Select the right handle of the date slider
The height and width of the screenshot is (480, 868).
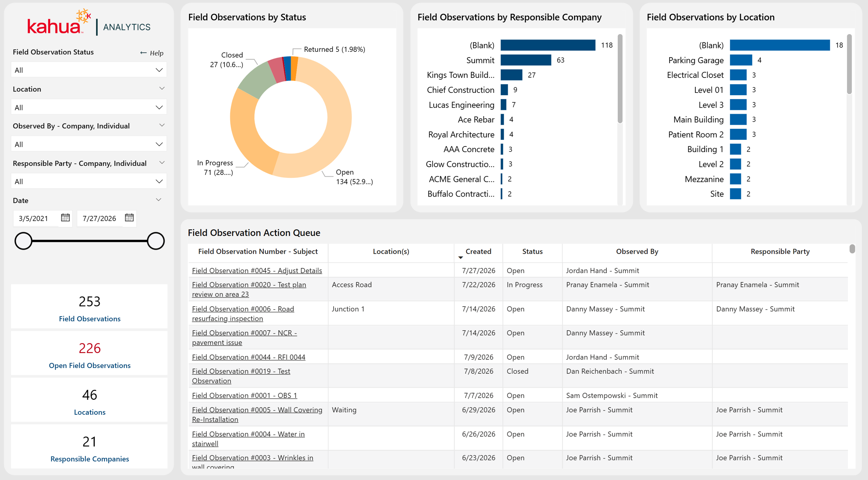(x=156, y=241)
